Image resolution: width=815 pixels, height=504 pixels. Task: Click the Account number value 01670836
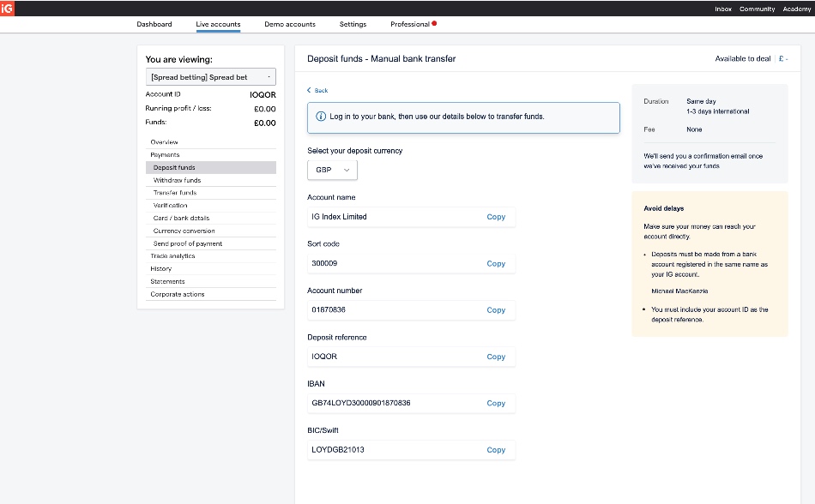click(329, 310)
